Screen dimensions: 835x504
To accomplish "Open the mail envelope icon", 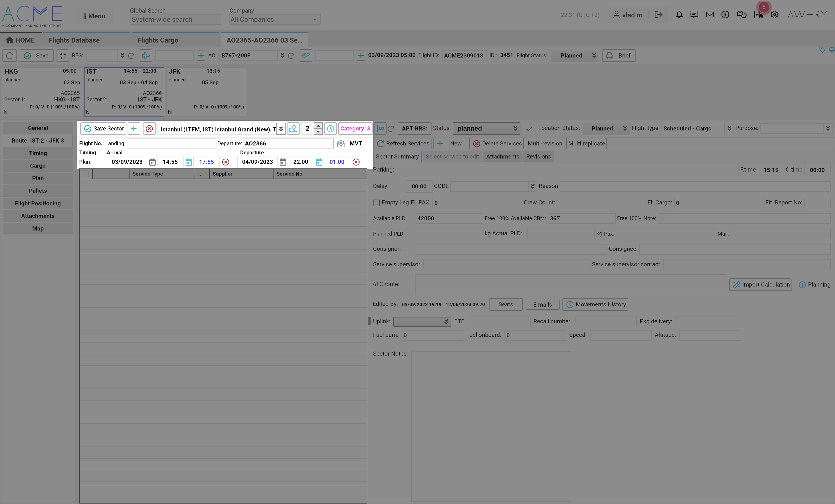I will pos(710,14).
